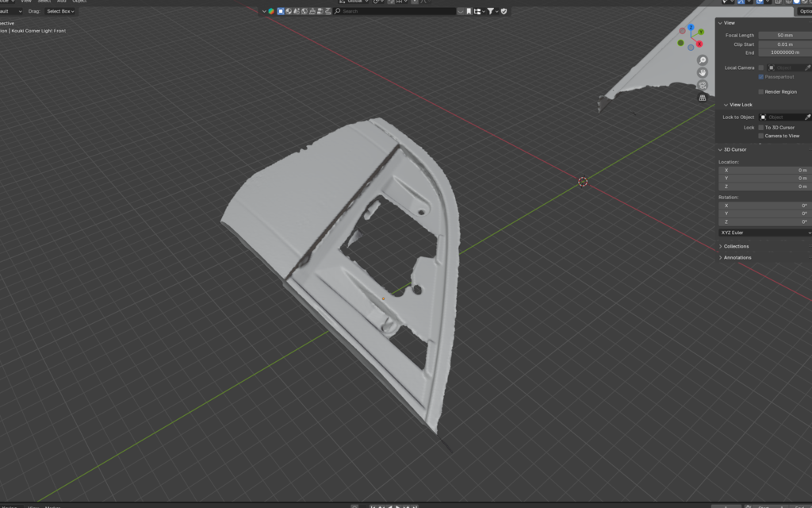Click the Kouki Corner Light Front label
Screen dimensions: 812x508
point(39,31)
